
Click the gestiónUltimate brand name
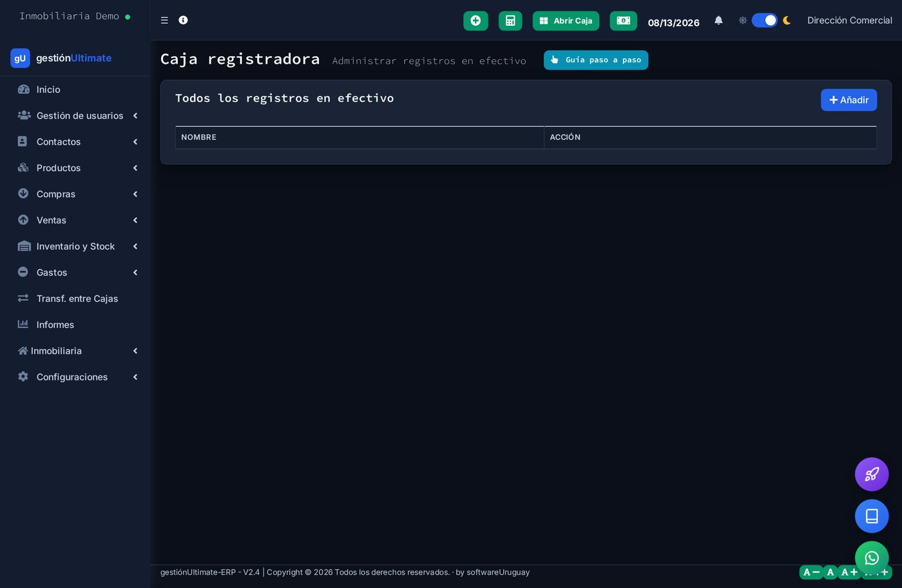click(x=74, y=58)
